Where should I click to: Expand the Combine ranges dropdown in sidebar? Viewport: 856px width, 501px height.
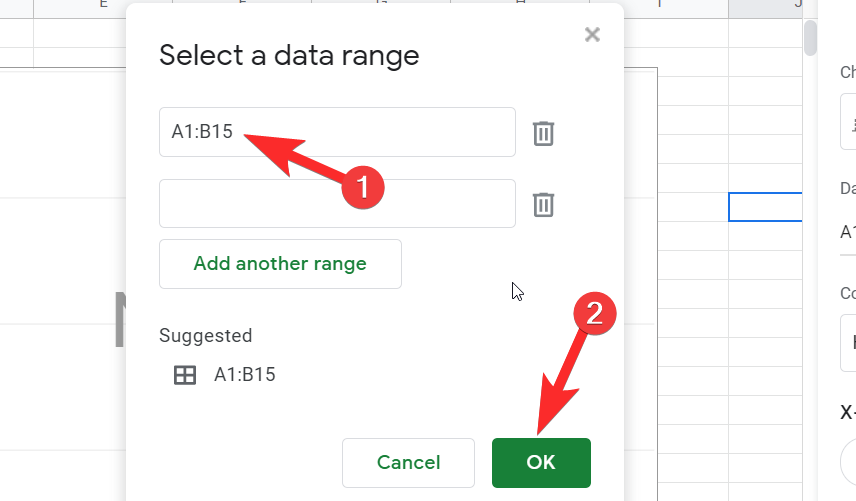tap(848, 340)
